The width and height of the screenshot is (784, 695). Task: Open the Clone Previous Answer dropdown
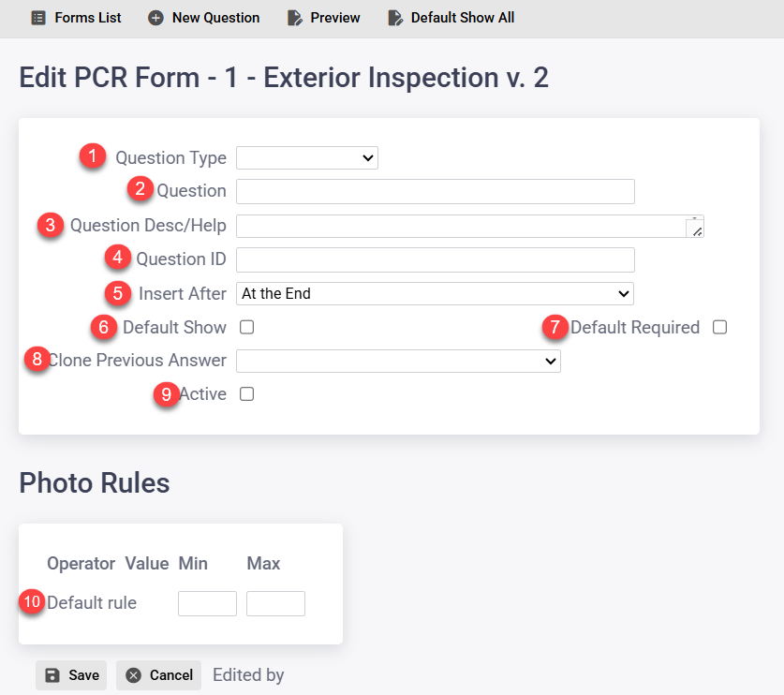[397, 361]
